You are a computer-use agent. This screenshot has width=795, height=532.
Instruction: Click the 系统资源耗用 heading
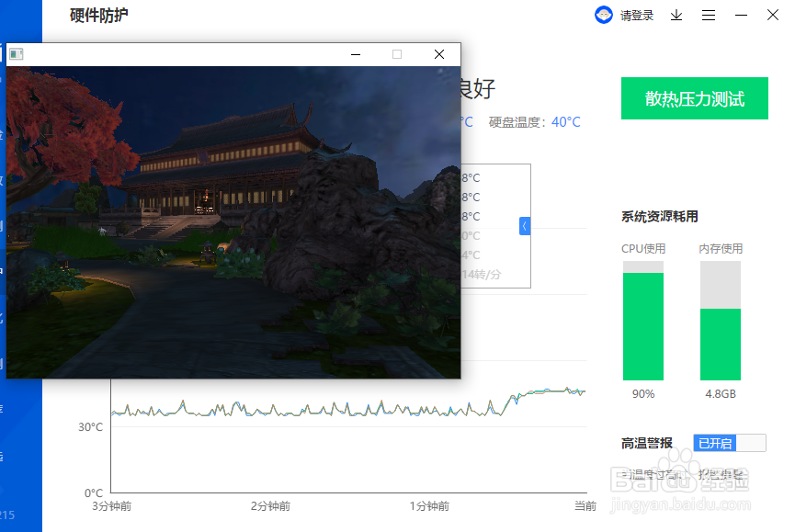[660, 217]
